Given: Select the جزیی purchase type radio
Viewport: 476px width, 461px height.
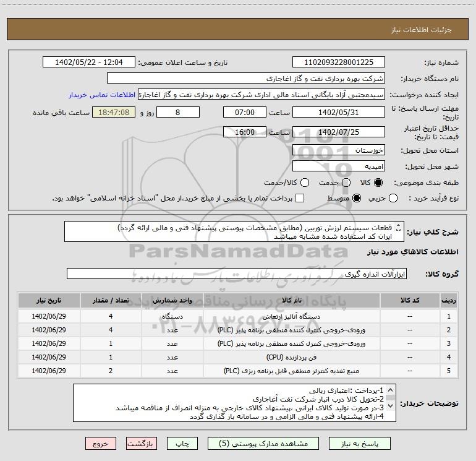Looking at the screenshot, I should point(393,198).
